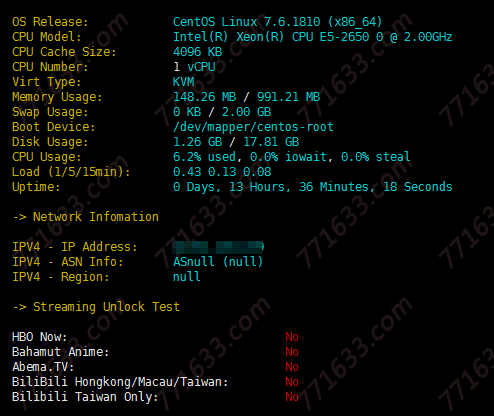494x416 pixels.
Task: Click the ASnull (null) ASN info
Action: pos(218,262)
